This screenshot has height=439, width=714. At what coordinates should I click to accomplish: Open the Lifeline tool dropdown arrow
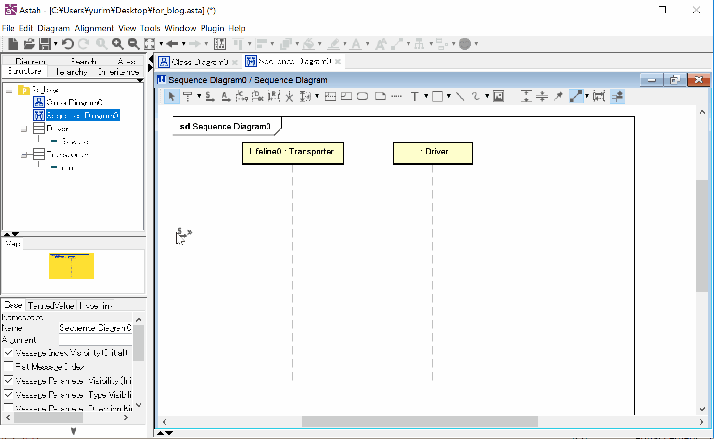click(199, 96)
